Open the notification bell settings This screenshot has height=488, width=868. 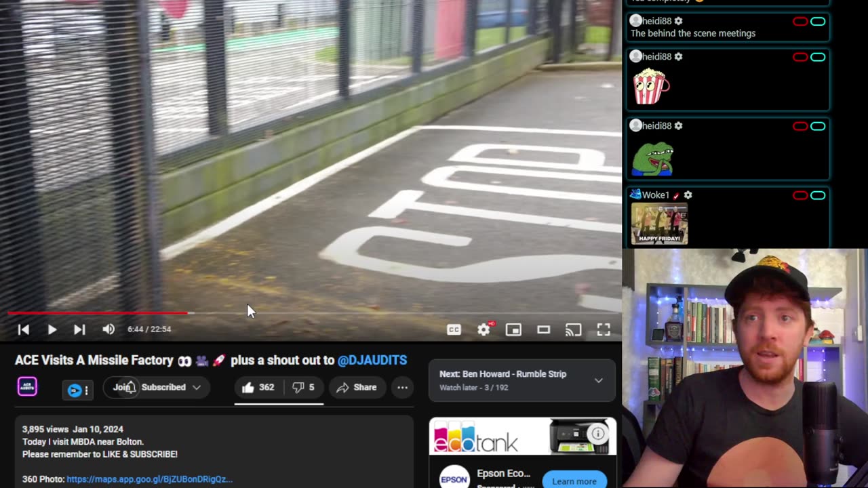[132, 387]
